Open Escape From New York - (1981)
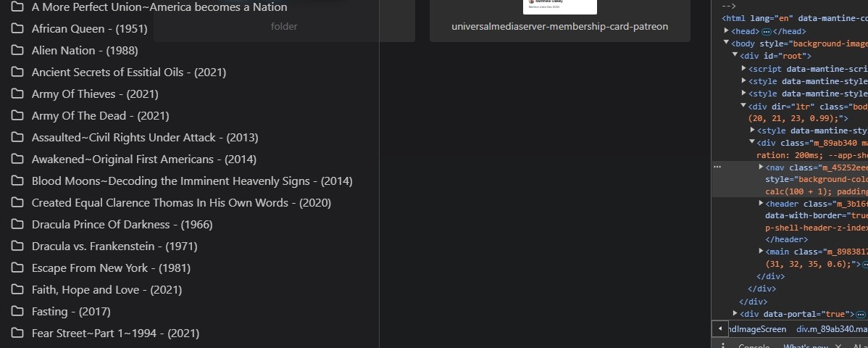This screenshot has height=348, width=868. (x=111, y=268)
